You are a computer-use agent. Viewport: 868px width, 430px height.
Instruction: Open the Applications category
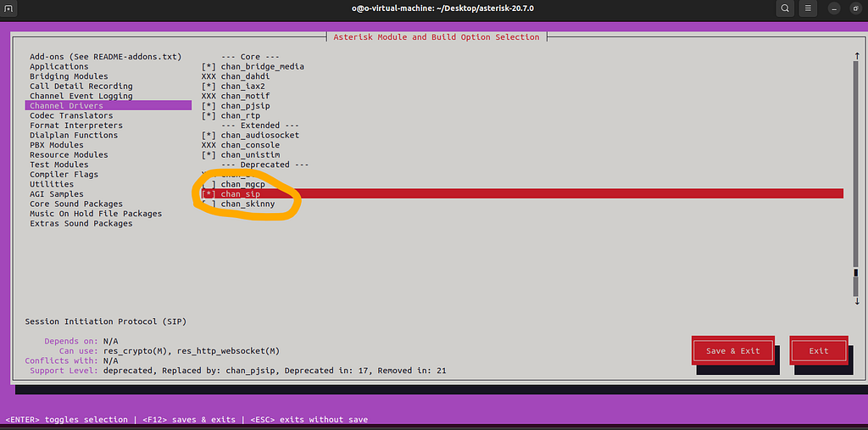pos(59,66)
